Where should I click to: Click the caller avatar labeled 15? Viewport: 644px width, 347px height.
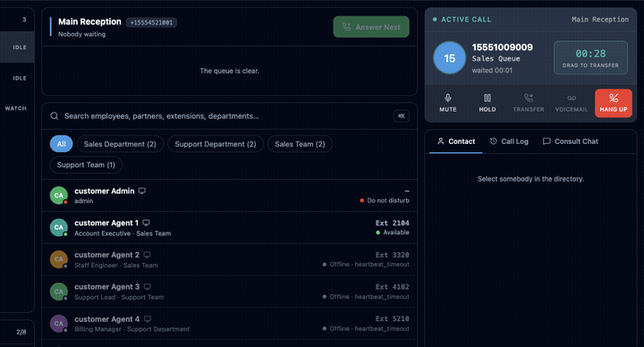point(449,58)
